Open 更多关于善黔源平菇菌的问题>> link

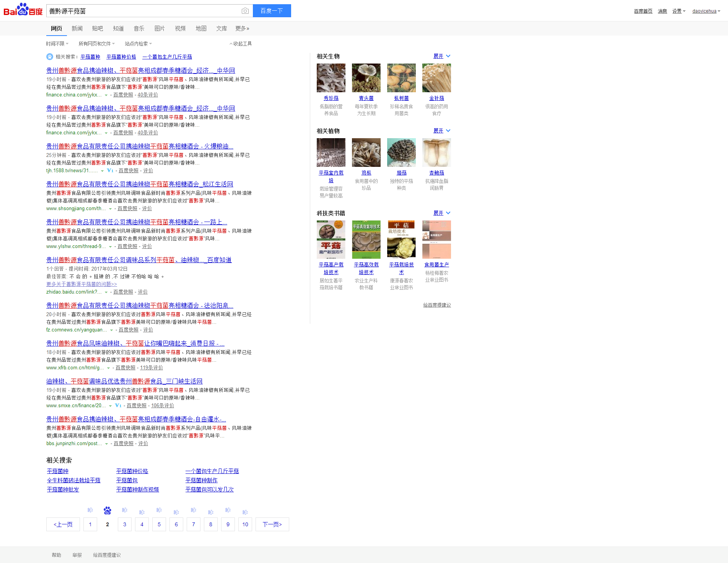(x=81, y=284)
